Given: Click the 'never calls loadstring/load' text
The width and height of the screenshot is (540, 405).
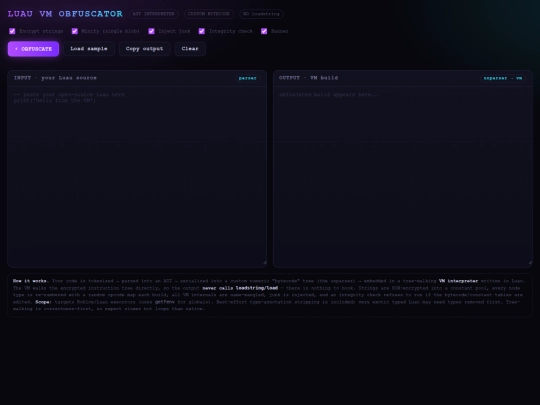Looking at the screenshot, I should pos(240,288).
